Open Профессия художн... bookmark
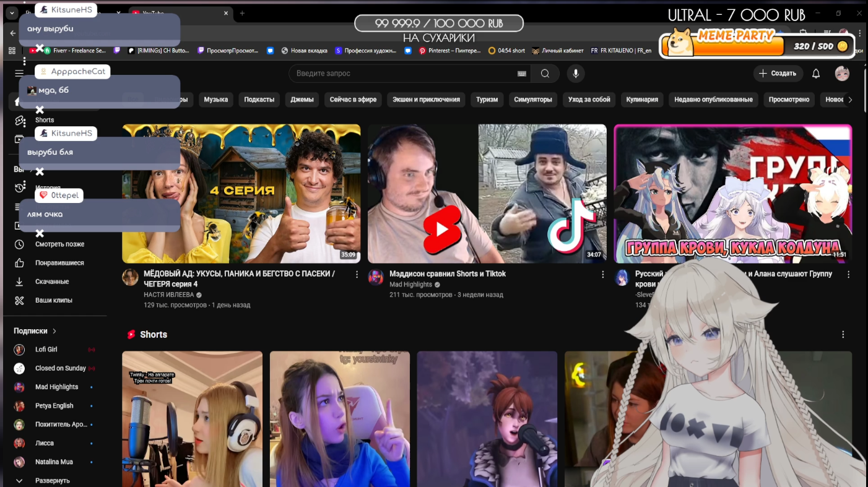This screenshot has height=487, width=868. click(365, 51)
